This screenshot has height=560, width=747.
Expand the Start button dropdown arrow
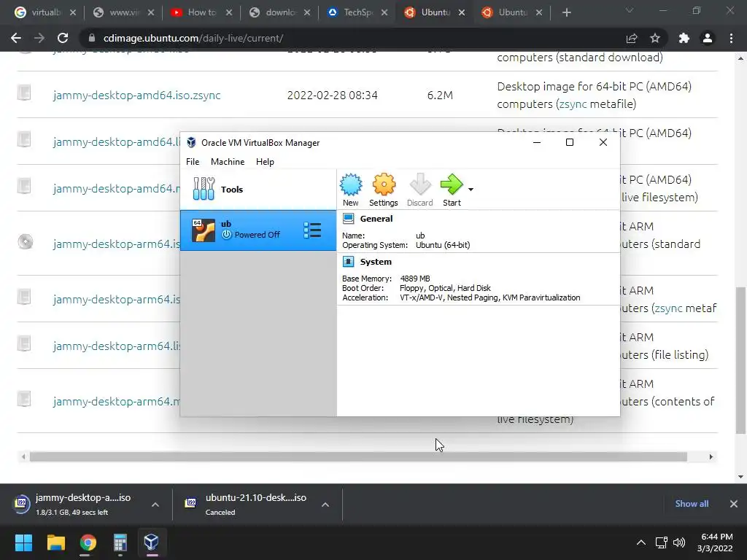tap(471, 190)
